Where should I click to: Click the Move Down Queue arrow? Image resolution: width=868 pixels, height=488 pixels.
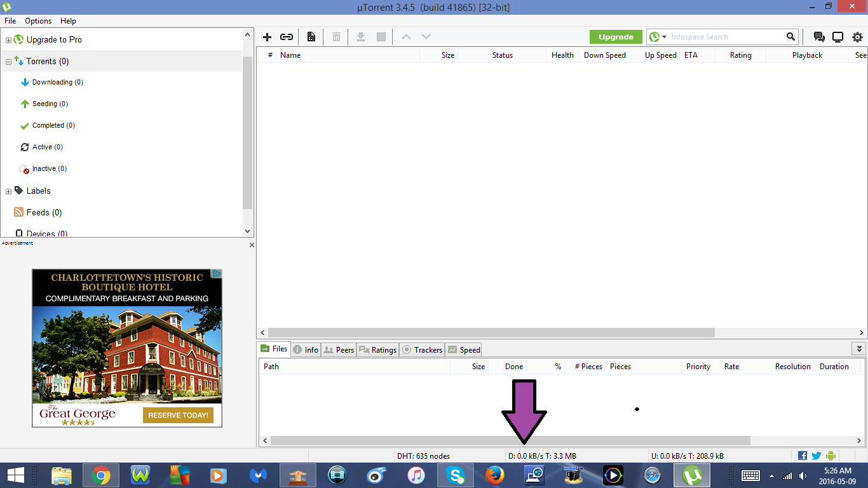coord(426,37)
